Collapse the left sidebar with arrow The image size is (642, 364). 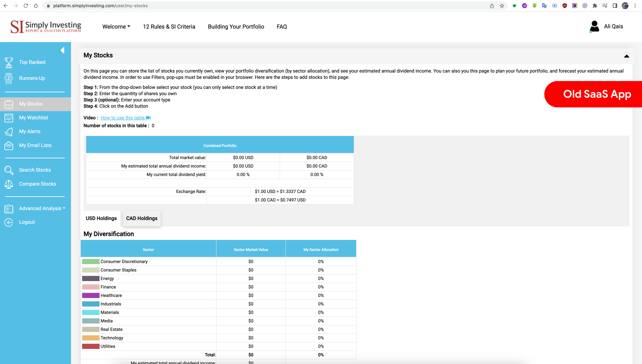pos(63,50)
